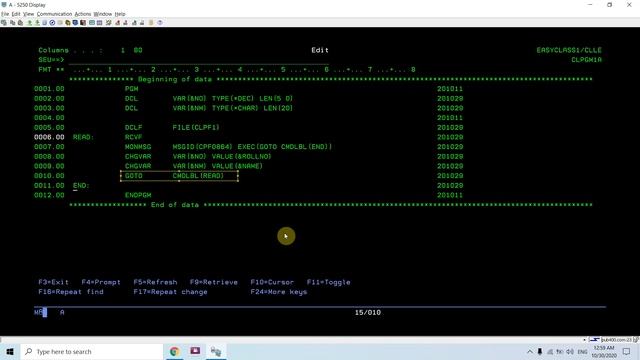Click the Print Screen toolbar icon
The image size is (640, 360).
4,22
